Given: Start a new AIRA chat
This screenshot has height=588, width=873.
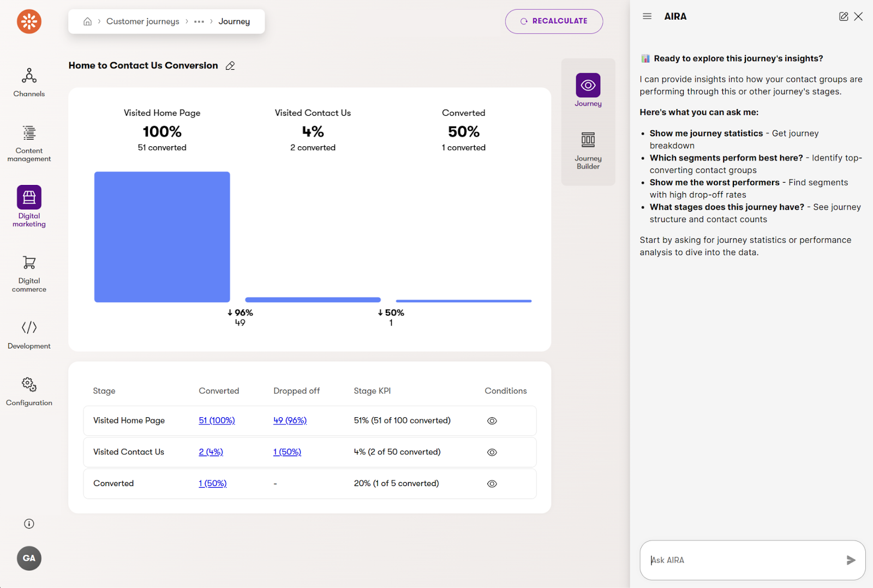Looking at the screenshot, I should [843, 16].
